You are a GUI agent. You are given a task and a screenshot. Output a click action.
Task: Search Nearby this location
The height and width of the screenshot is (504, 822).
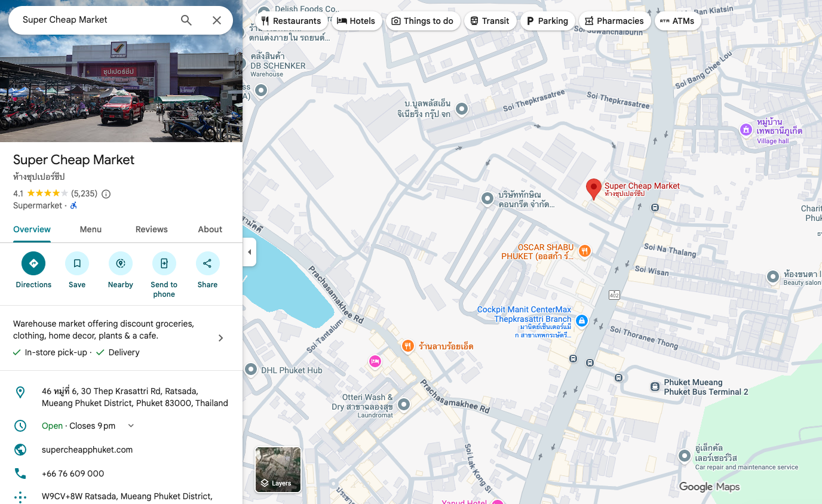click(121, 263)
